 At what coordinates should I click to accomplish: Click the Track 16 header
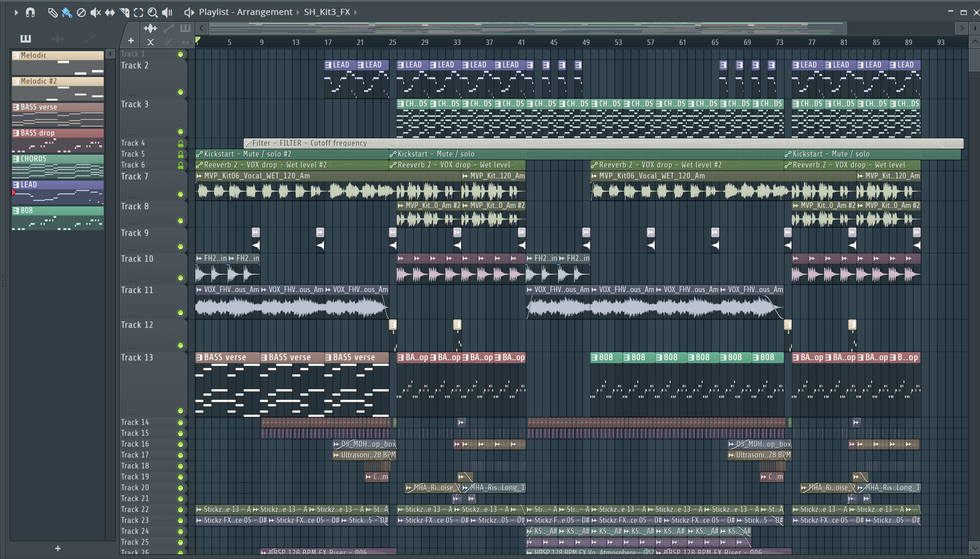coord(153,444)
